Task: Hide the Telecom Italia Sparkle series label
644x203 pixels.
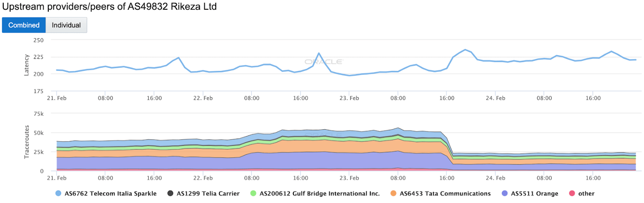Action: (110, 194)
